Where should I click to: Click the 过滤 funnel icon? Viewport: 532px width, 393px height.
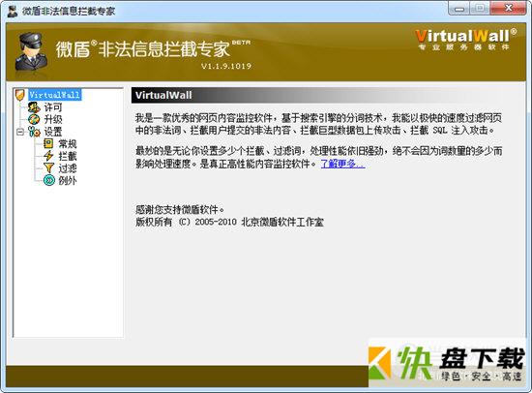tap(48, 168)
